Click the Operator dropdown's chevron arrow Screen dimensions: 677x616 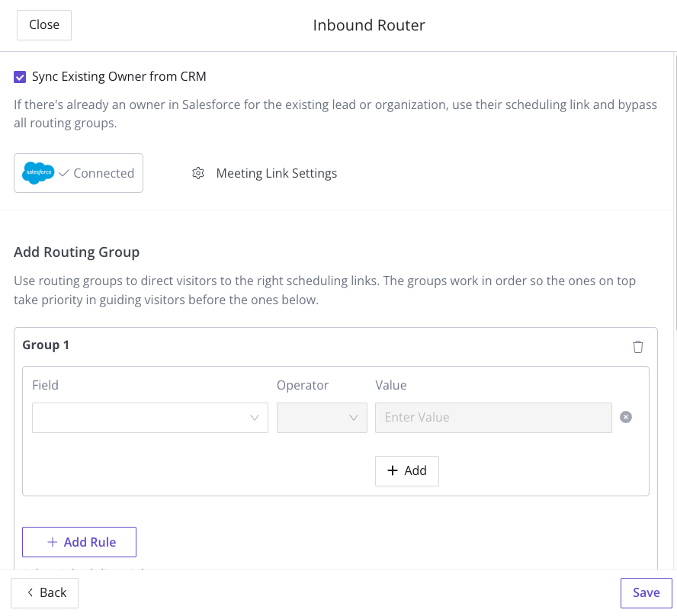pos(353,418)
